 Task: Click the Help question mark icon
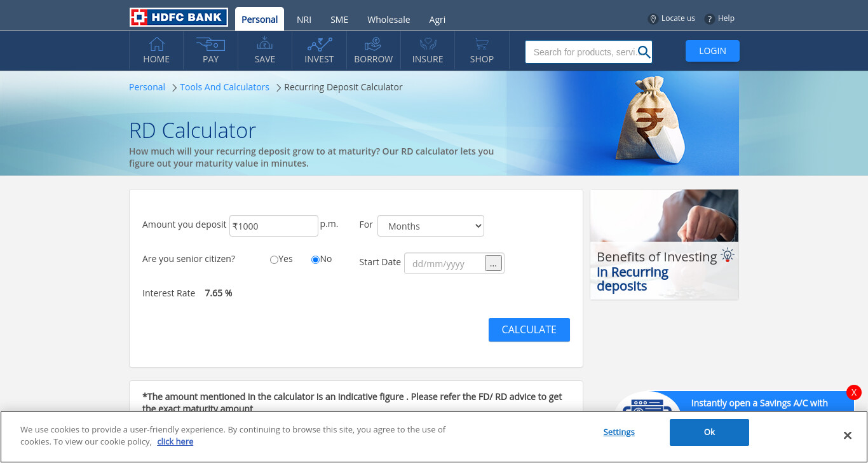pyautogui.click(x=710, y=19)
